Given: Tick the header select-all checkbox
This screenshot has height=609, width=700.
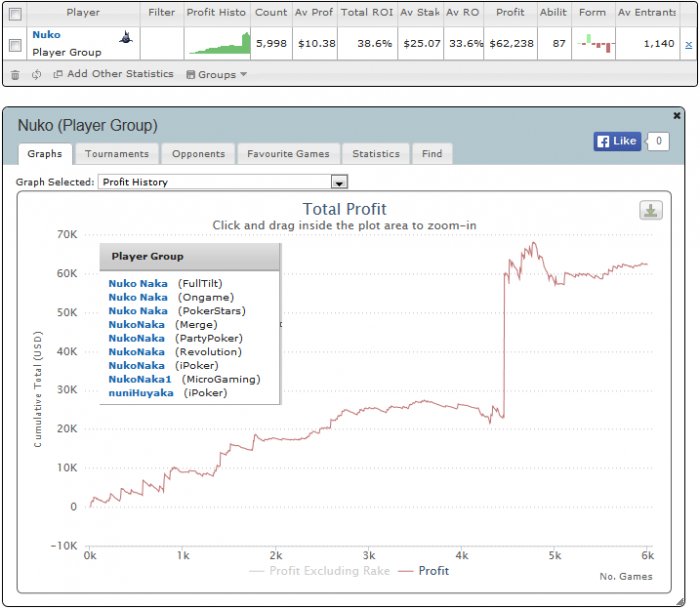Looking at the screenshot, I should tap(15, 14).
